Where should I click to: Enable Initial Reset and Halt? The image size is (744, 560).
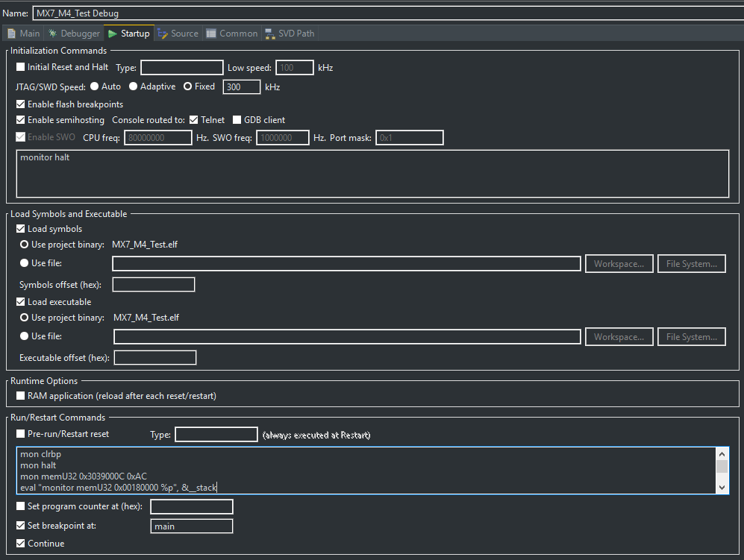point(20,67)
